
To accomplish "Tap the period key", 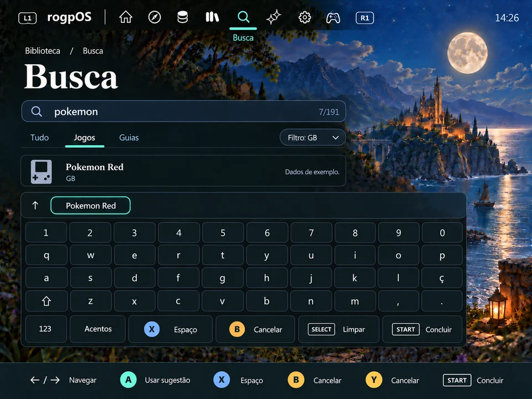I will click(x=442, y=301).
